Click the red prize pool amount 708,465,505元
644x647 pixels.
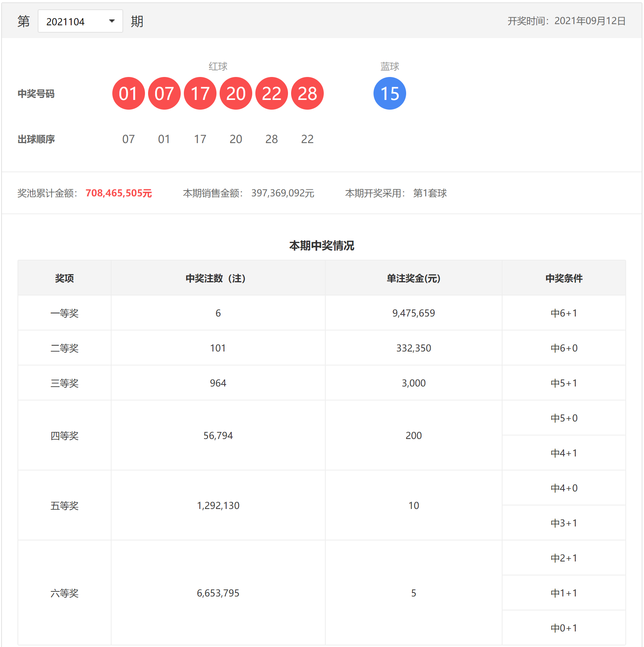tap(119, 193)
